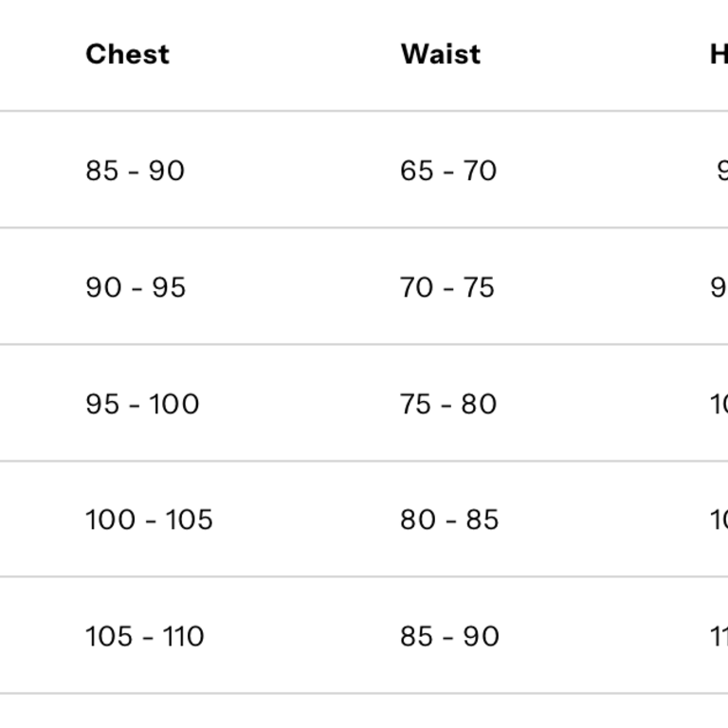This screenshot has width=728, height=728.
Task: Select the 105 - 110 chest cell
Action: pos(144,636)
